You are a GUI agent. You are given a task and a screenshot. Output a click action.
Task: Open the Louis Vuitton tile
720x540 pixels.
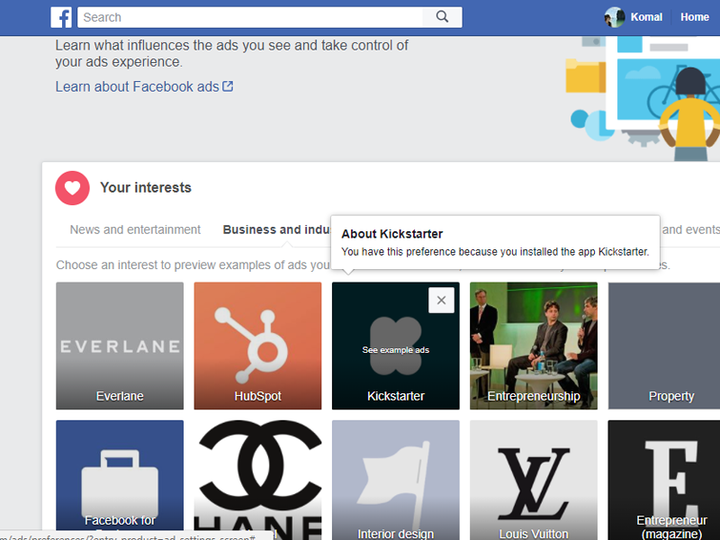(534, 480)
